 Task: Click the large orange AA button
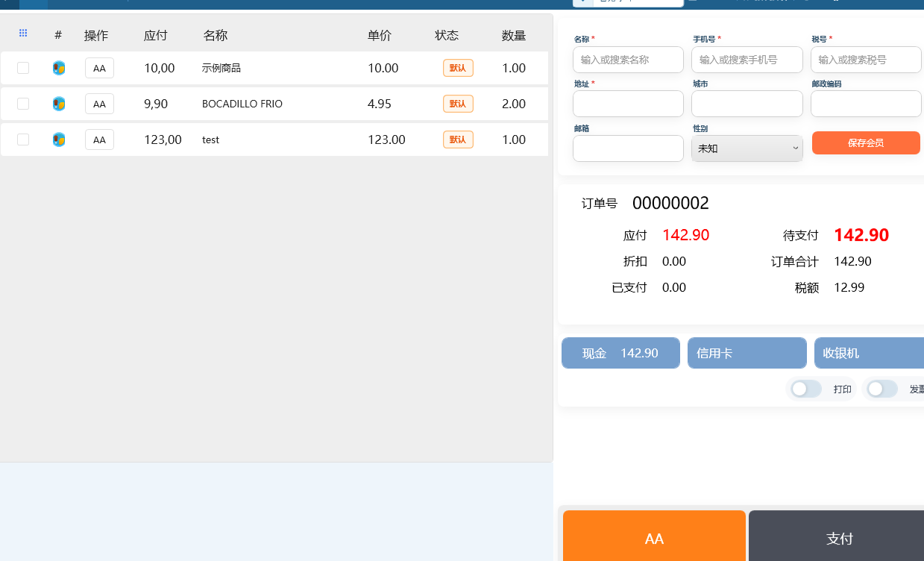coord(654,536)
